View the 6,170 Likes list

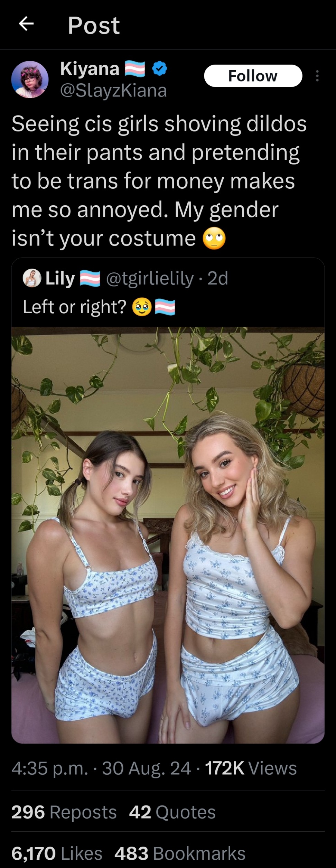pos(57,853)
